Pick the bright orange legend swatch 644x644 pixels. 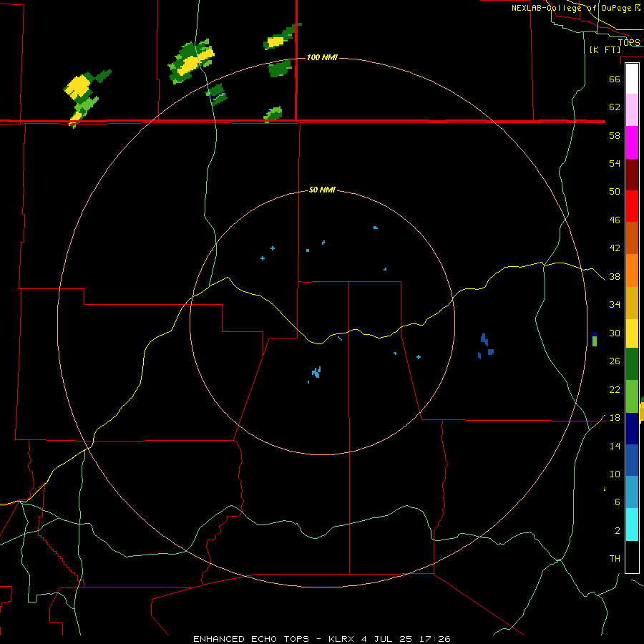point(632,270)
